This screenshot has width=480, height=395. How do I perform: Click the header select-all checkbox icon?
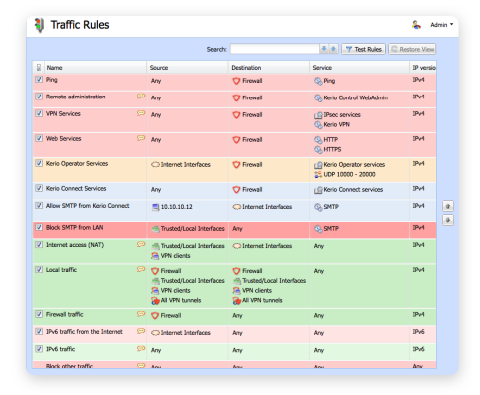tap(39, 67)
